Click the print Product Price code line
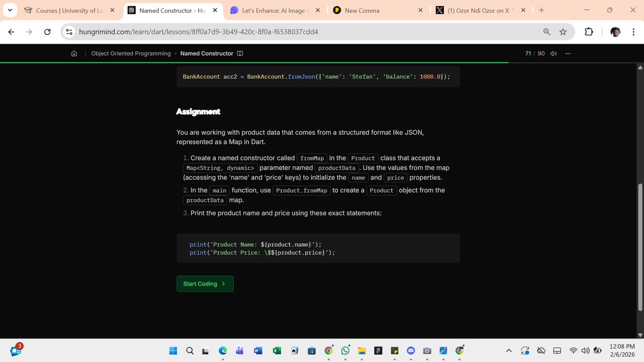This screenshot has height=362, width=644. click(262, 252)
